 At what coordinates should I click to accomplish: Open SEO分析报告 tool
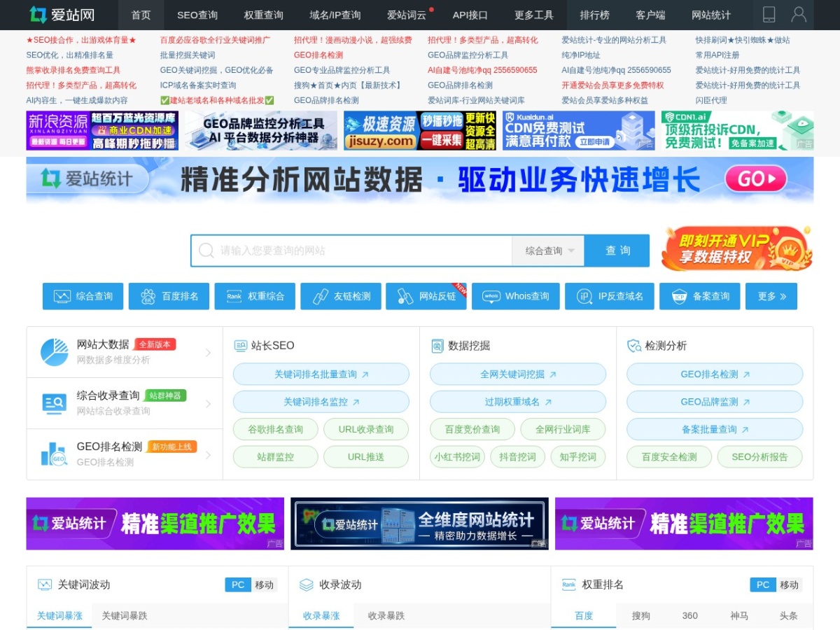pos(759,457)
